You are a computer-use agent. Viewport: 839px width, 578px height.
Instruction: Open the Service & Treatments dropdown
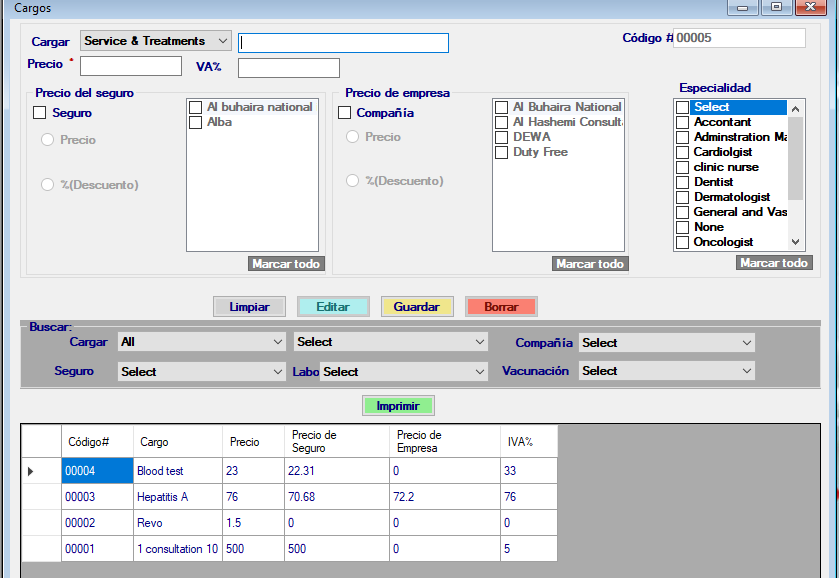[155, 41]
